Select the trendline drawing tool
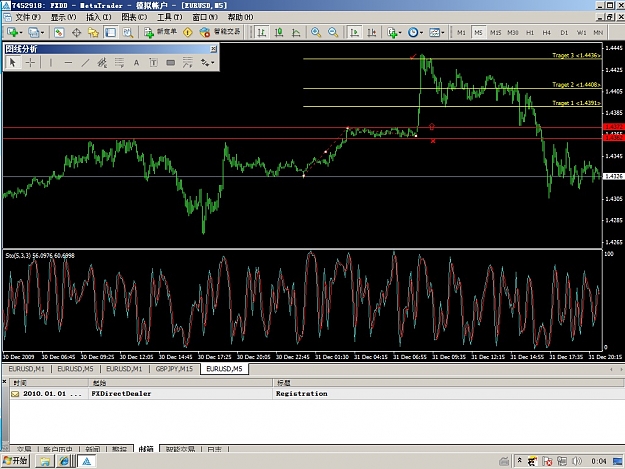 [85, 63]
